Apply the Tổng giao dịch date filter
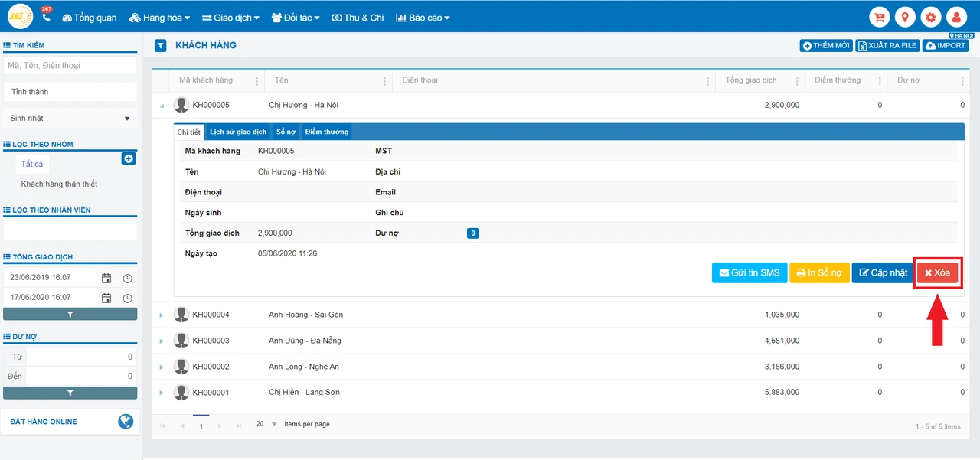 (x=70, y=314)
